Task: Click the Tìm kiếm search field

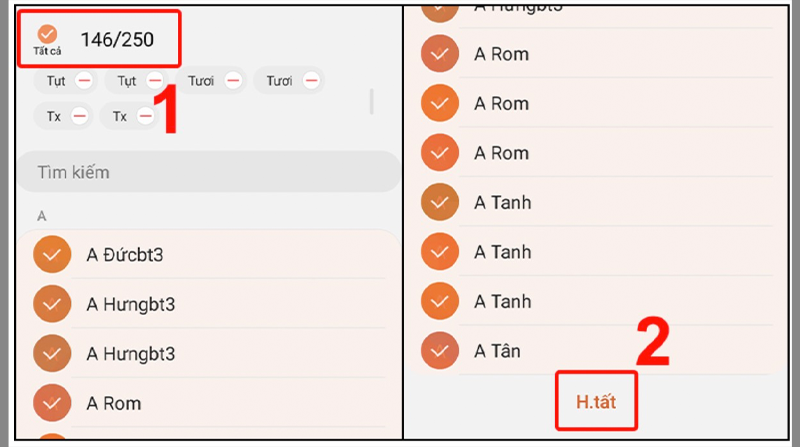Action: click(209, 172)
